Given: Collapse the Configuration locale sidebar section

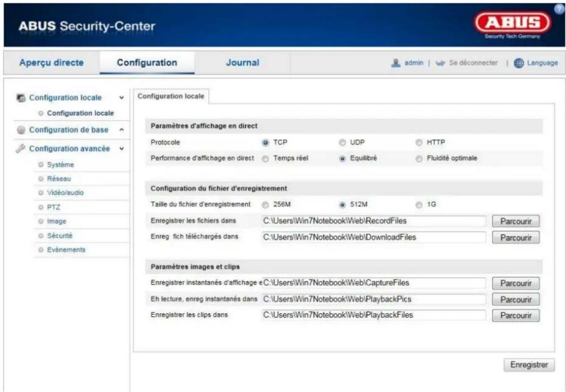Looking at the screenshot, I should (x=121, y=98).
